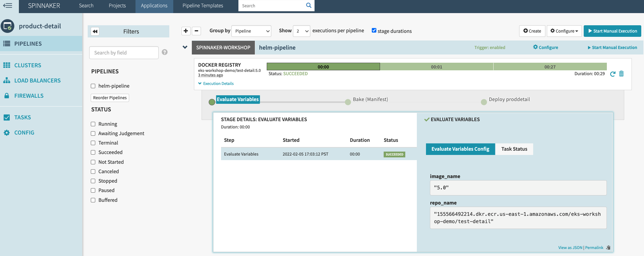Click the 00:01 stage progress segment

(x=437, y=67)
